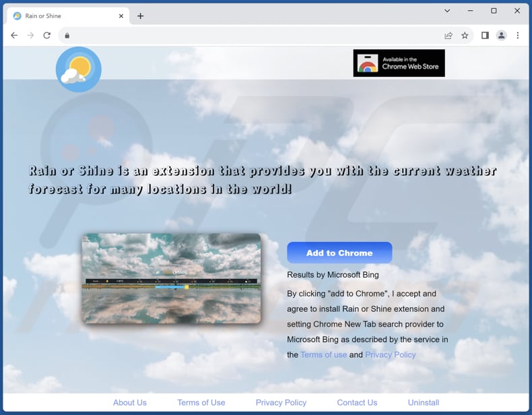
Task: Open the extension preview screenshot
Action: coord(171,278)
